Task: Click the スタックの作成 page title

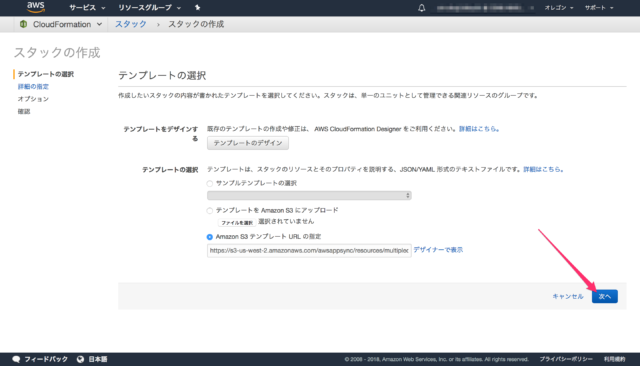Action: (x=57, y=53)
